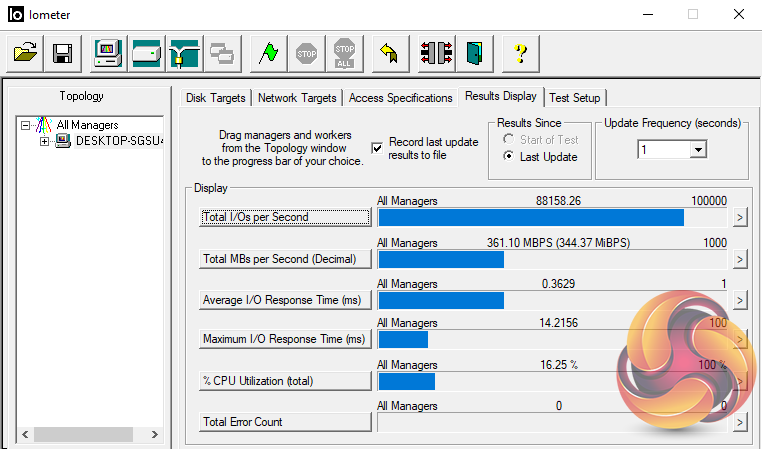Image resolution: width=762 pixels, height=449 pixels.
Task: Click the Total I/Os per Second button
Action: click(285, 217)
